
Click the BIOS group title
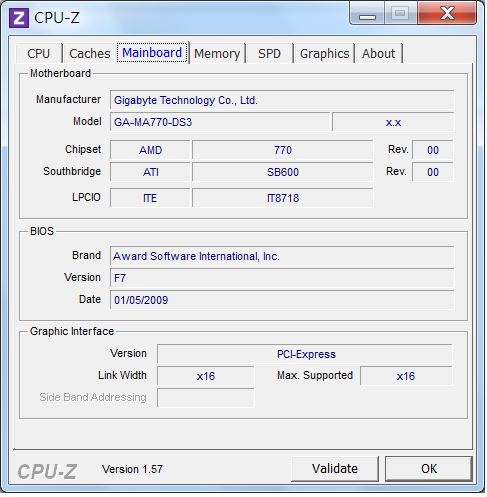coord(42,231)
